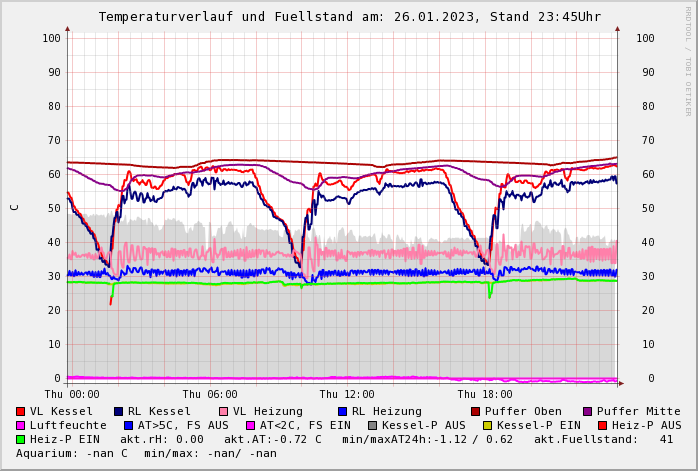Click the 'AT<2C, FS EIN' legend label
698x471 pixels.
pyautogui.click(x=305, y=425)
